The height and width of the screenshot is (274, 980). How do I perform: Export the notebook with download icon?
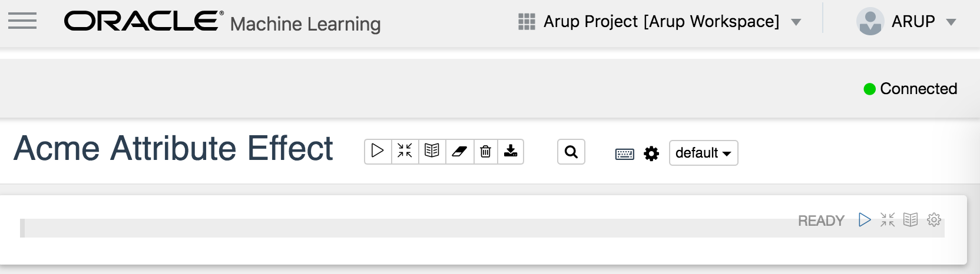pyautogui.click(x=511, y=151)
